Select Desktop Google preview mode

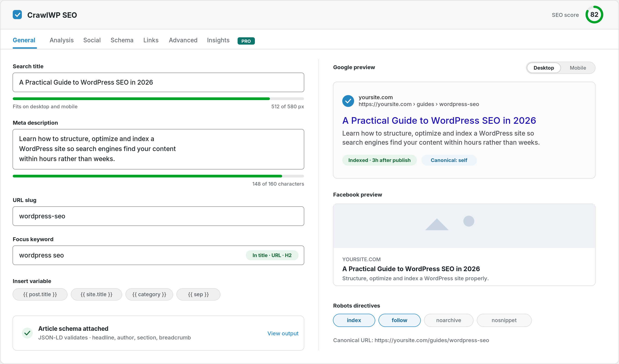click(543, 68)
